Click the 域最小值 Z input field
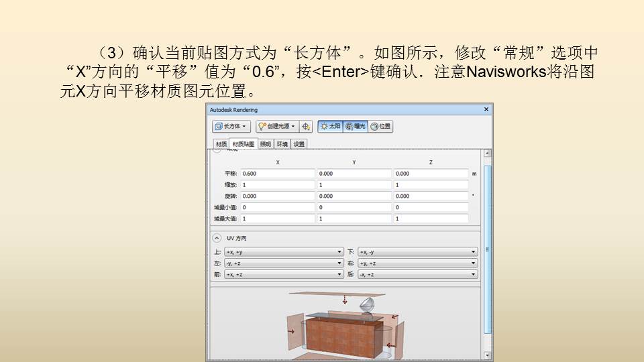Screen dimensions: 644x362 (431, 207)
